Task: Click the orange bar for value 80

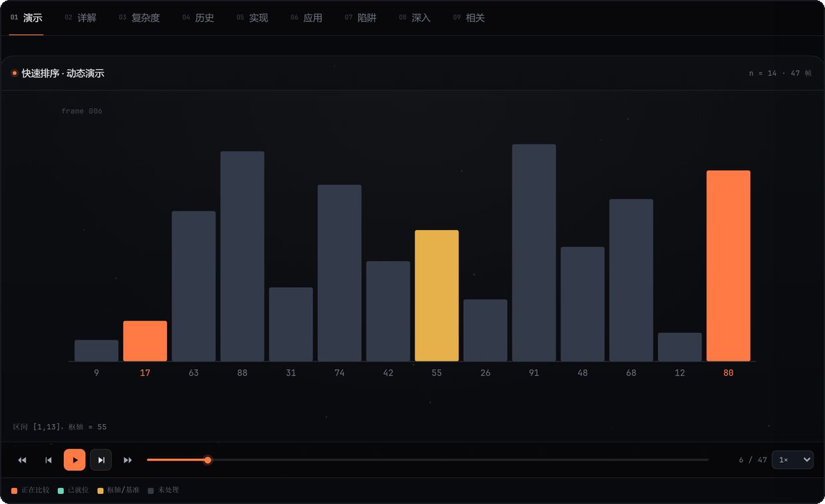Action: pos(729,266)
